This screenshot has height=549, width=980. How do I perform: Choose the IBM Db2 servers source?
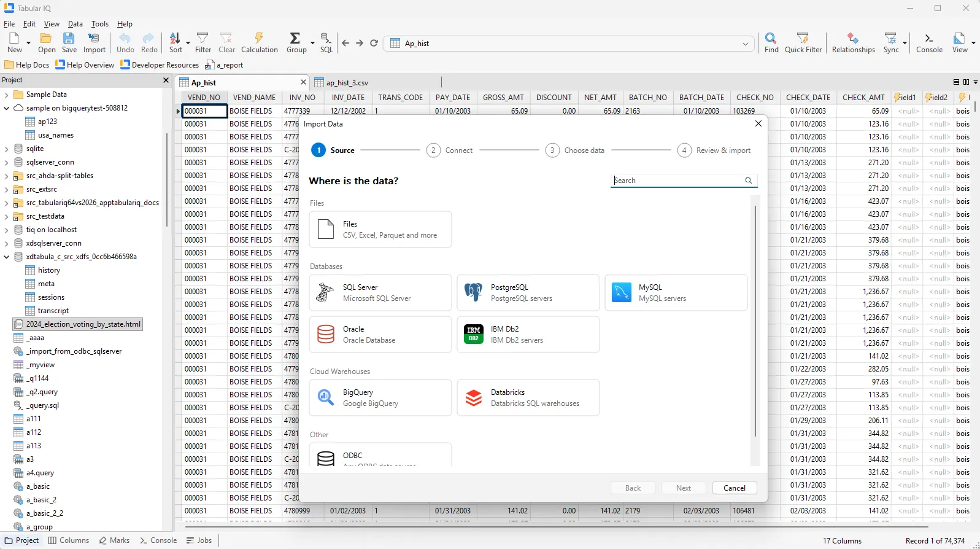(528, 335)
